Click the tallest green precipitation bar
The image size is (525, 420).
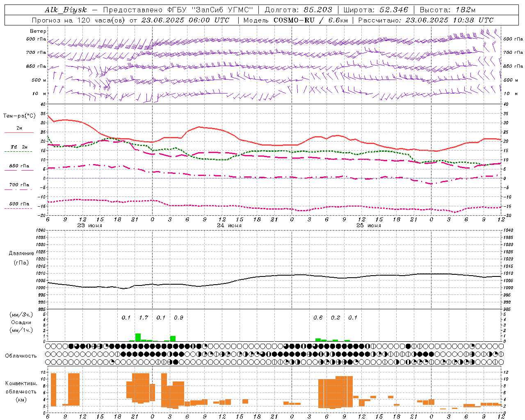(x=138, y=337)
